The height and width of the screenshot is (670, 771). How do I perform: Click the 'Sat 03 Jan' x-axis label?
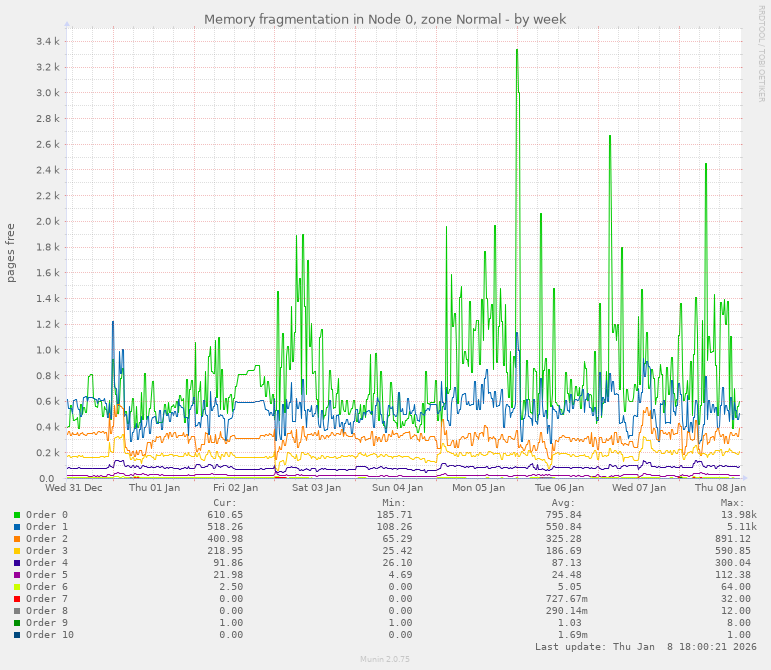(x=316, y=488)
